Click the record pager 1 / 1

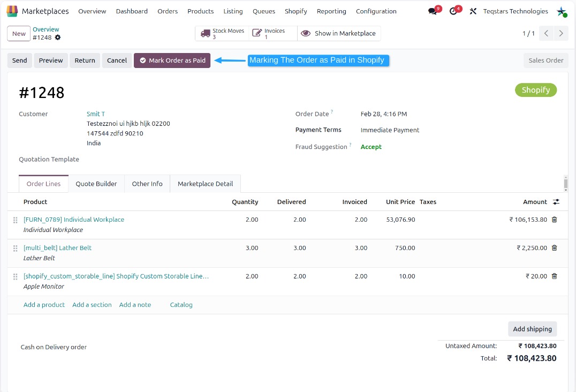tap(528, 33)
